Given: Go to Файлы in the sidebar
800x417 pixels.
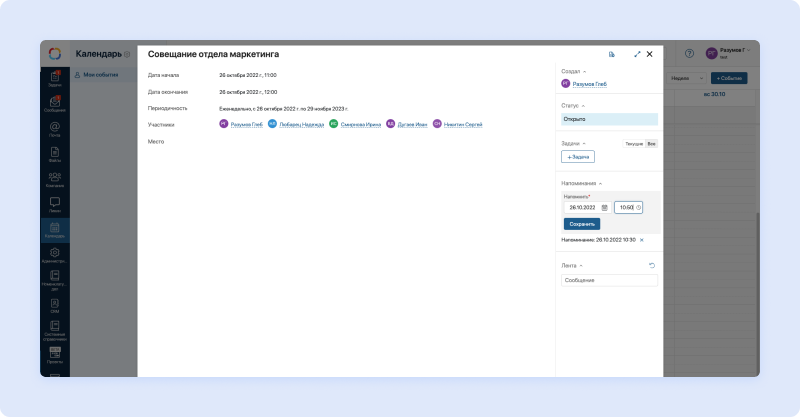Looking at the screenshot, I should click(x=55, y=155).
